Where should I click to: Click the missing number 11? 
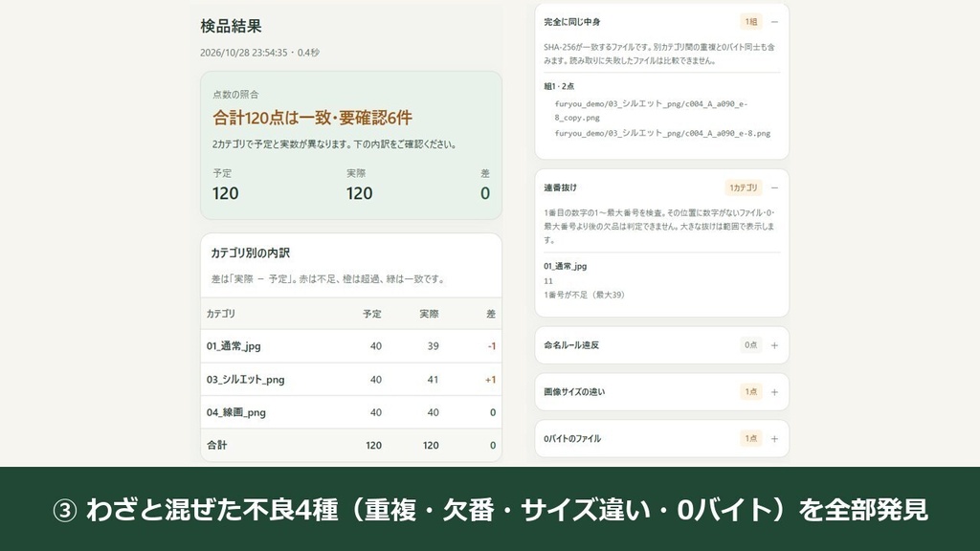548,281
